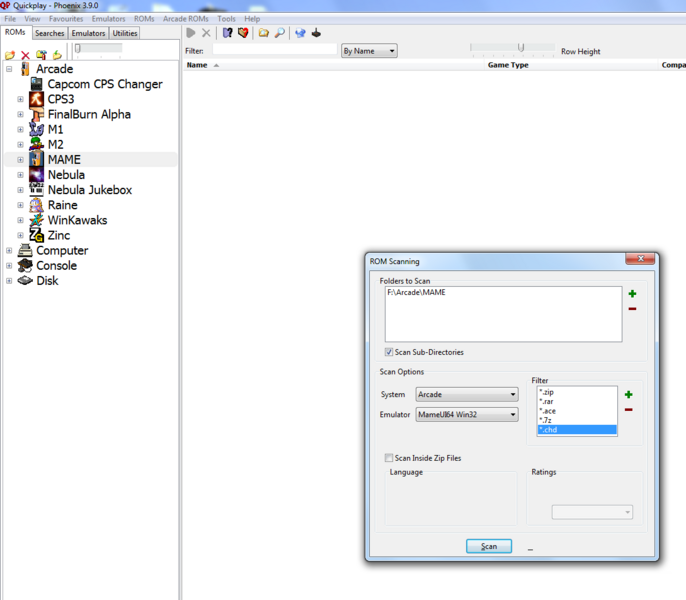This screenshot has height=600, width=686.
Task: Remove selected filter with red minus
Action: point(629,410)
